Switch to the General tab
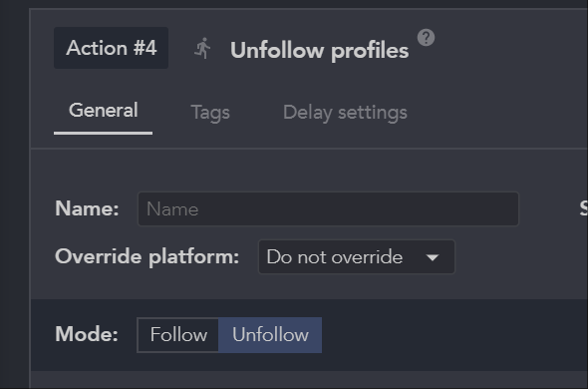The width and height of the screenshot is (588, 389). pos(103,111)
